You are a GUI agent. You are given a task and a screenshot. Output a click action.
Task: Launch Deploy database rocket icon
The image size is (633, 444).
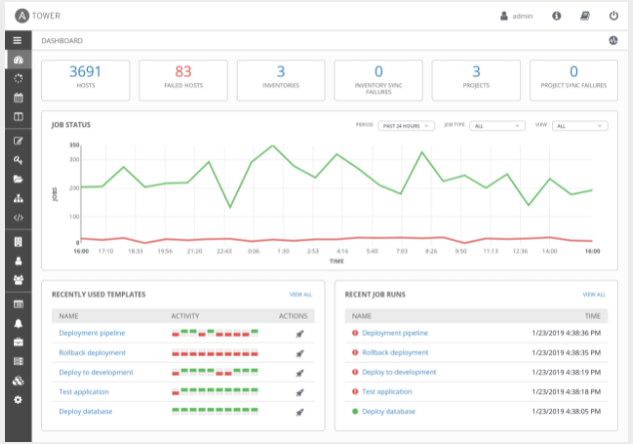point(300,412)
